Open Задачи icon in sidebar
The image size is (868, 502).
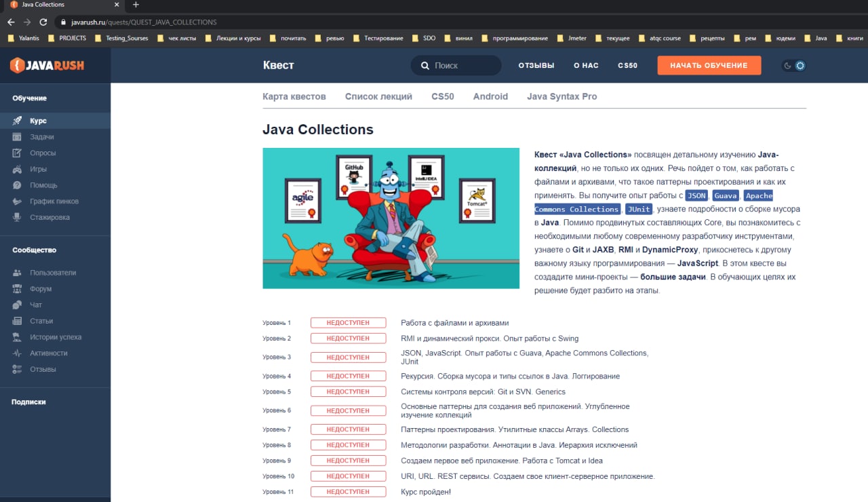tap(17, 137)
